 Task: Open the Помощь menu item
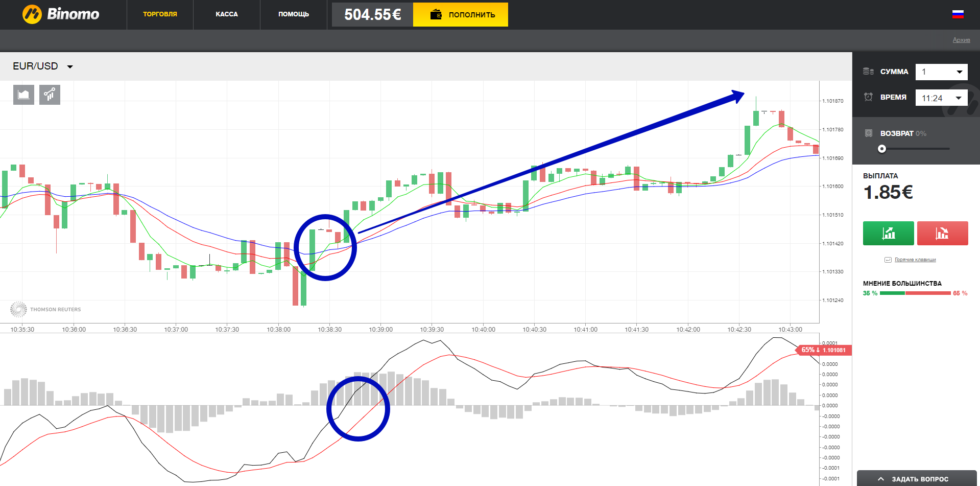[x=294, y=14]
